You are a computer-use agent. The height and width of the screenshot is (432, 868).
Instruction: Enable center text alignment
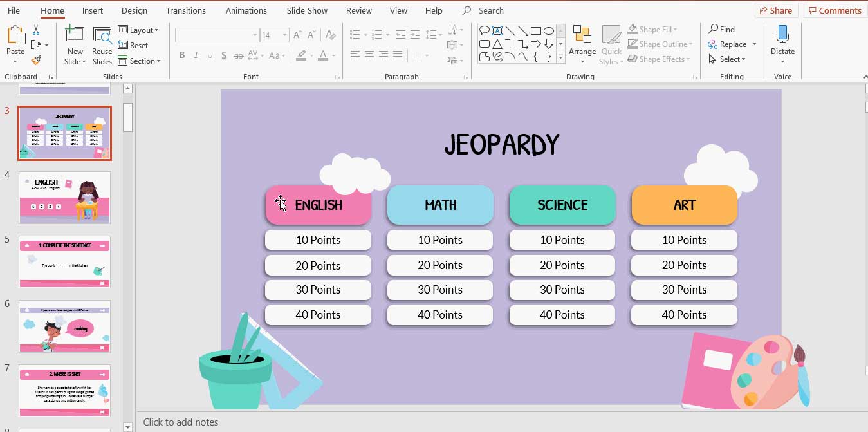pyautogui.click(x=369, y=55)
